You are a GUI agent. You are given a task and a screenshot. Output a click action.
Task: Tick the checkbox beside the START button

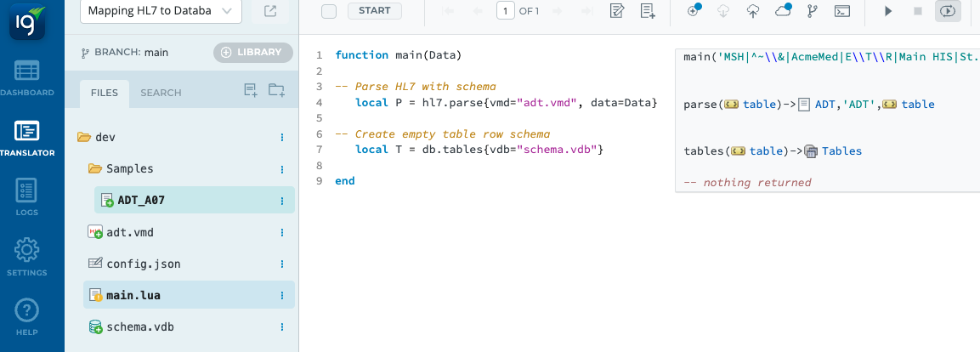[x=330, y=11]
